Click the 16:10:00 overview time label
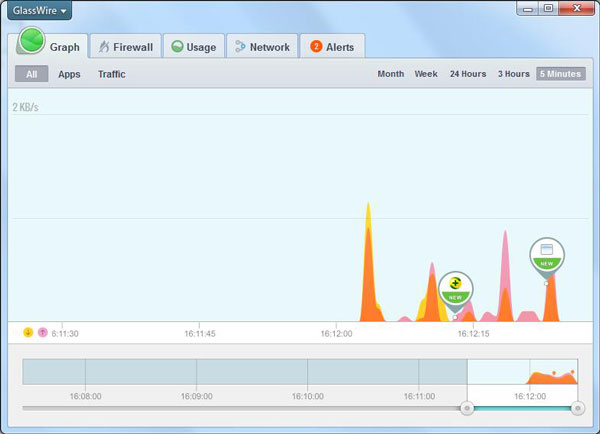The width and height of the screenshot is (600, 434). pos(308,396)
